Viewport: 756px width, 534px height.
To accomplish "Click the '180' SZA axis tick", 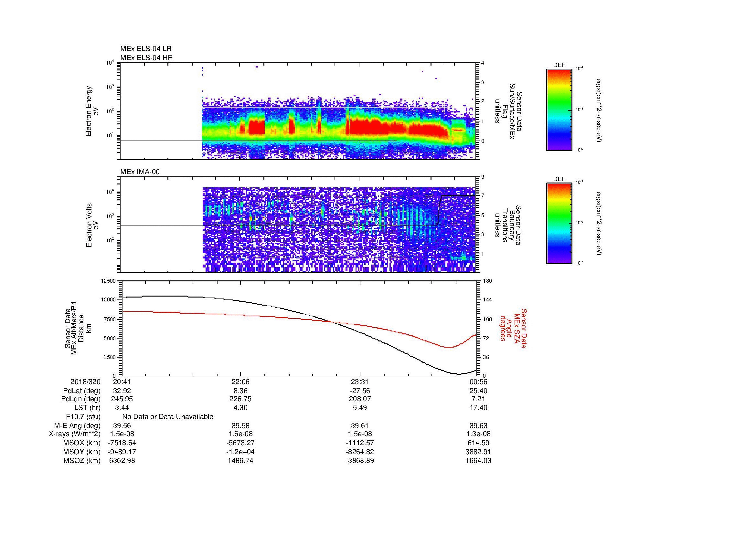I will [488, 281].
